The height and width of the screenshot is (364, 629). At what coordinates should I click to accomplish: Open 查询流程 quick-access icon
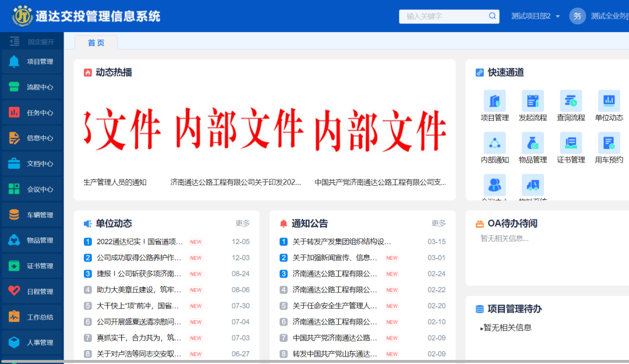(x=571, y=106)
